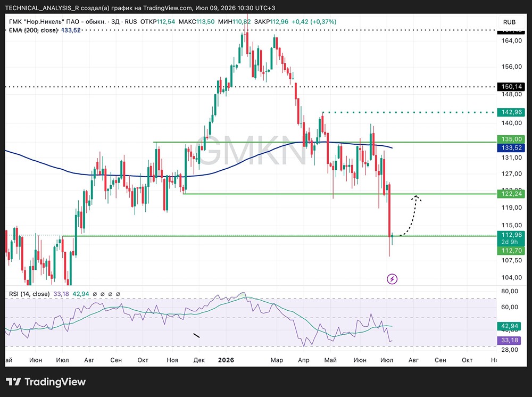Click the Дек month label on the time axis
This screenshot has width=532, height=397.
point(199,360)
